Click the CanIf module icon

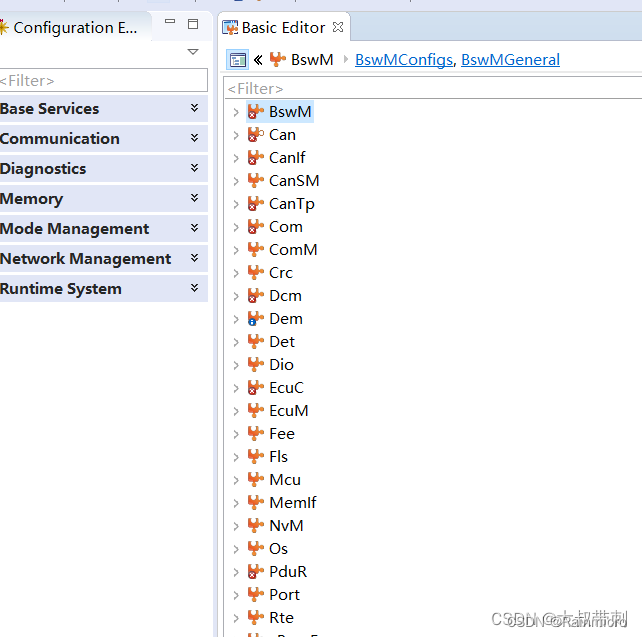[256, 157]
